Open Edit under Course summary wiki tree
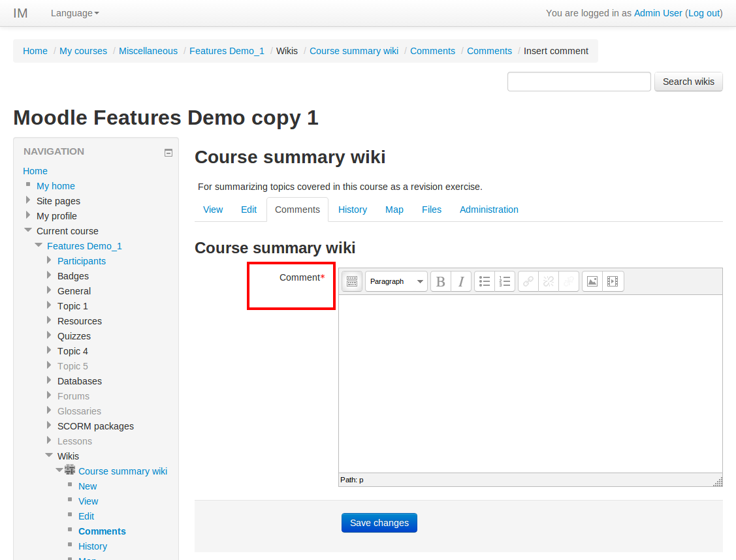Screen dimensions: 736x560 pos(86,516)
